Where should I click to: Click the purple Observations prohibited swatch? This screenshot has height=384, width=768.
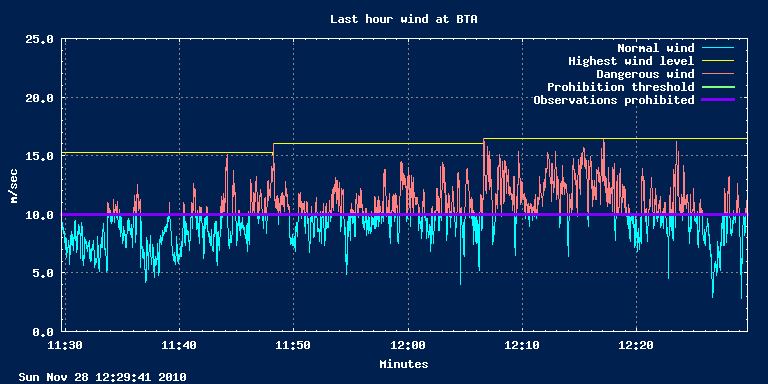point(718,99)
